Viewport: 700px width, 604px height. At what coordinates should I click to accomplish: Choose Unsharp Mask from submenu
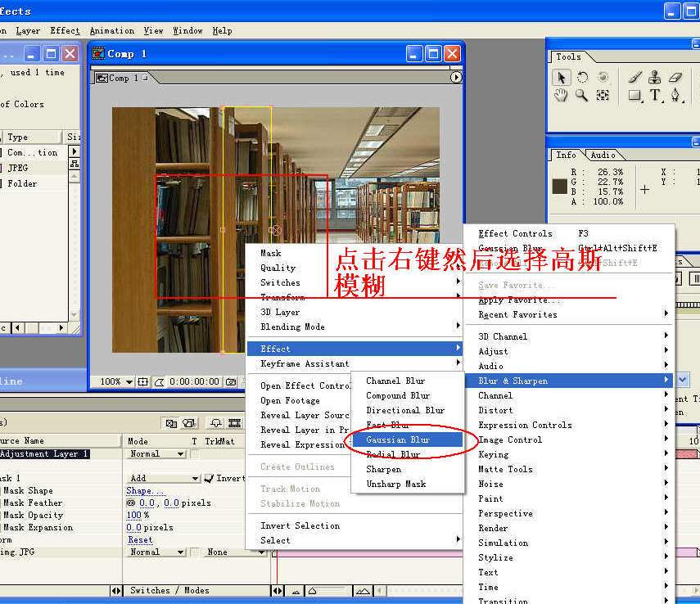pos(408,484)
